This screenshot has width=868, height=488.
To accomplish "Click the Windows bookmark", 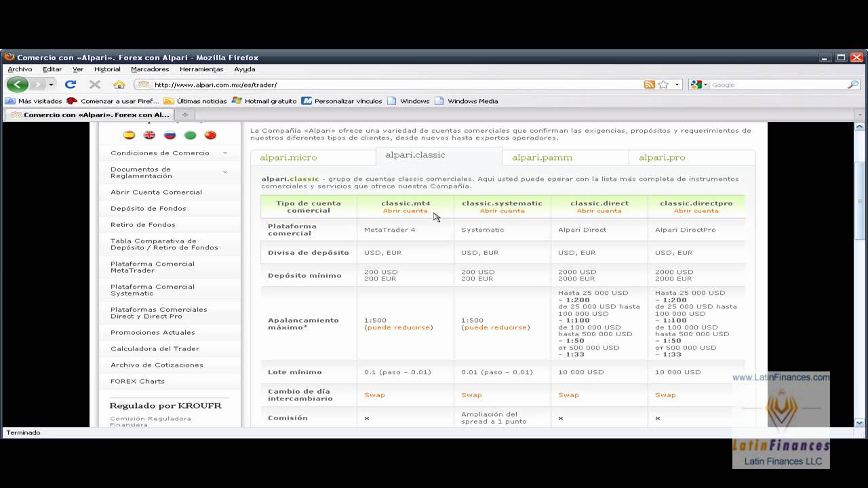I will 408,101.
